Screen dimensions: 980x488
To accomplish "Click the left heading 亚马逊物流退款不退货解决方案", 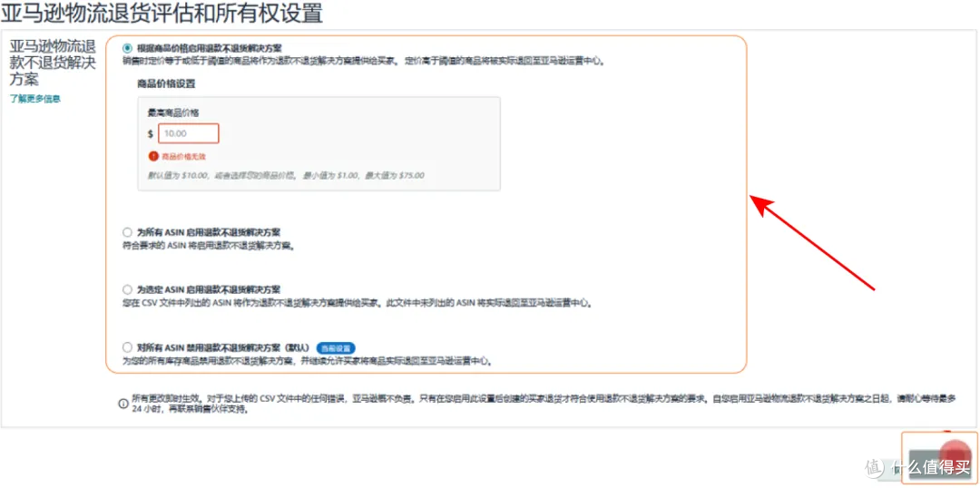I will 53,63.
